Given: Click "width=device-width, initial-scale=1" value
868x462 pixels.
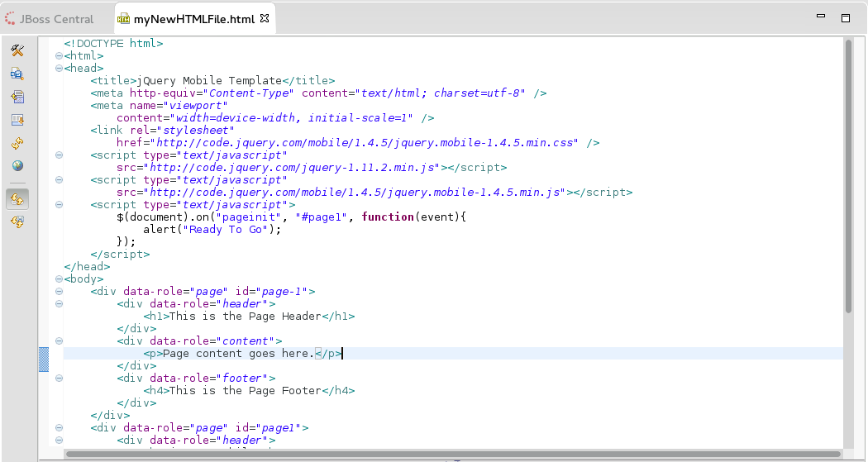Looking at the screenshot, I should [x=292, y=118].
